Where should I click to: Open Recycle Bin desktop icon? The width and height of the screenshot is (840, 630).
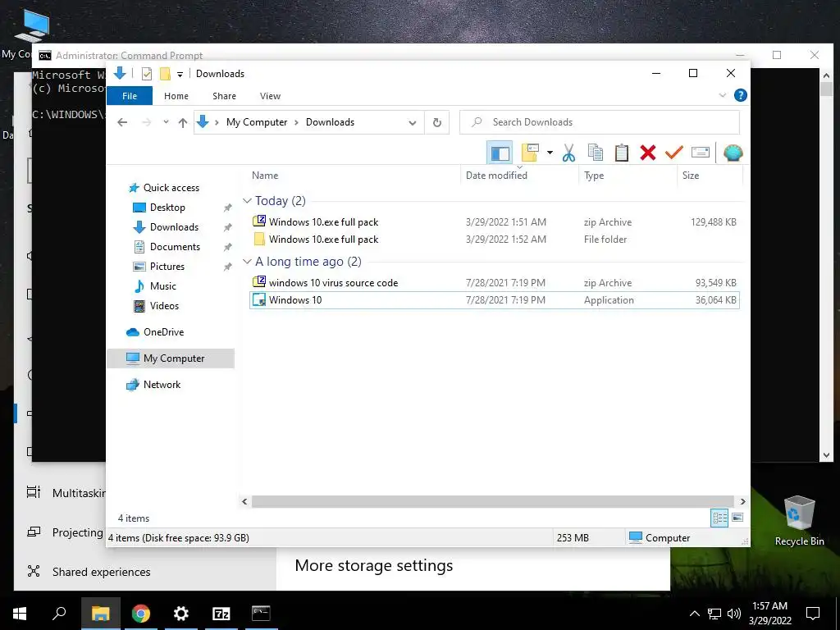click(799, 520)
